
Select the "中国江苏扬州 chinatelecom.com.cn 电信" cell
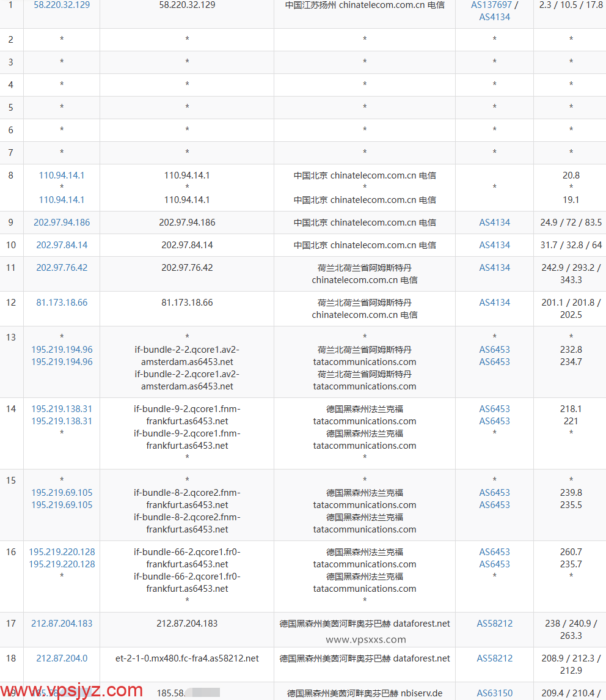pyautogui.click(x=365, y=5)
